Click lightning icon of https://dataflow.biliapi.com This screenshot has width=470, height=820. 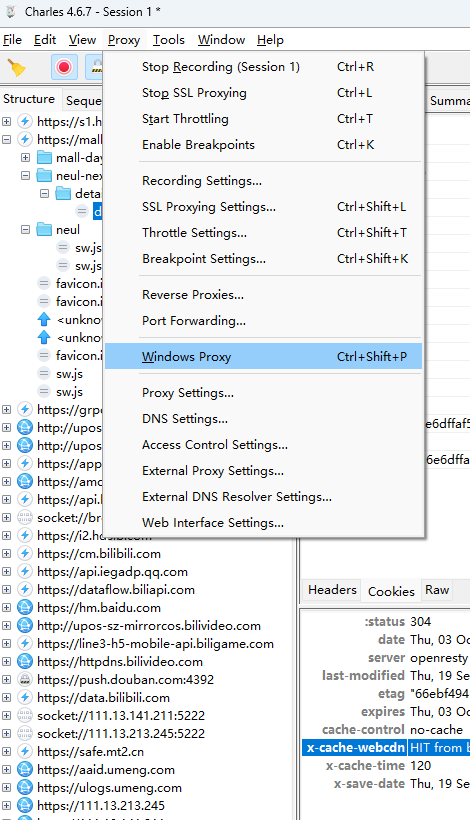pyautogui.click(x=25, y=589)
